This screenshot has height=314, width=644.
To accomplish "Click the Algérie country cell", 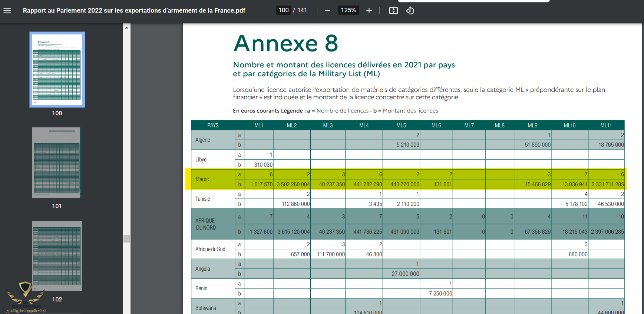I will pos(203,140).
